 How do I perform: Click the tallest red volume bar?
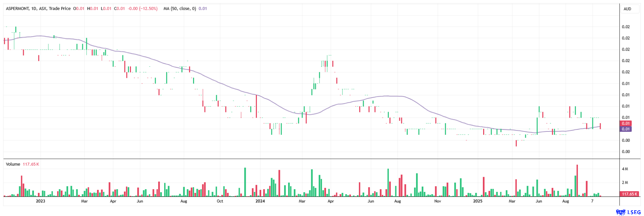coord(577,180)
